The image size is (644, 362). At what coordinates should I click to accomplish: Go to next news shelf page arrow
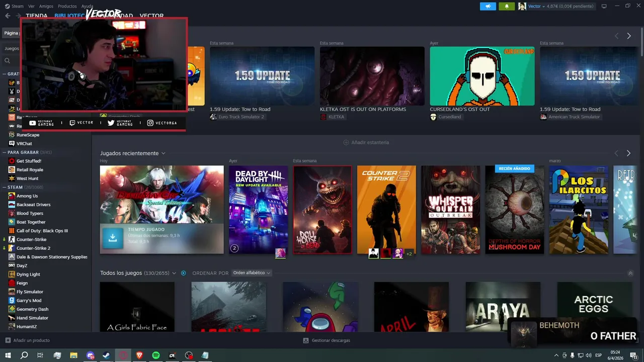pyautogui.click(x=629, y=36)
